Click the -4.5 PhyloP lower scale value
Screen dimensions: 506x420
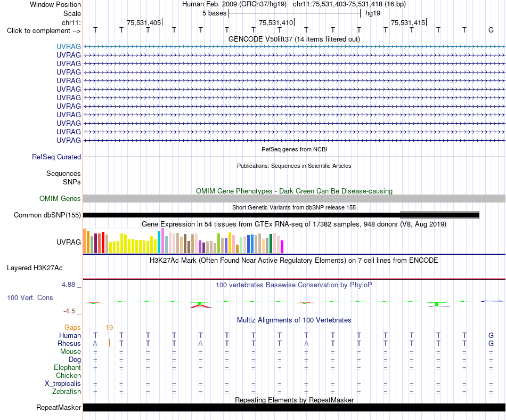(x=69, y=311)
